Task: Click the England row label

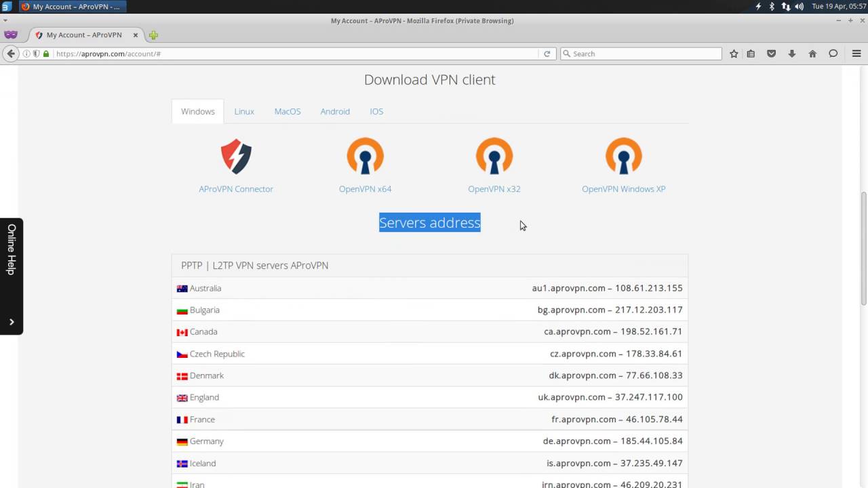Action: tap(204, 397)
